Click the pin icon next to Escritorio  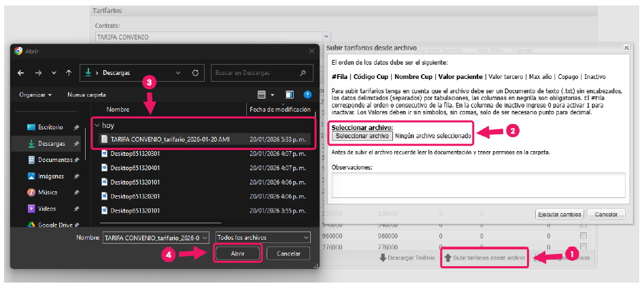pos(76,127)
